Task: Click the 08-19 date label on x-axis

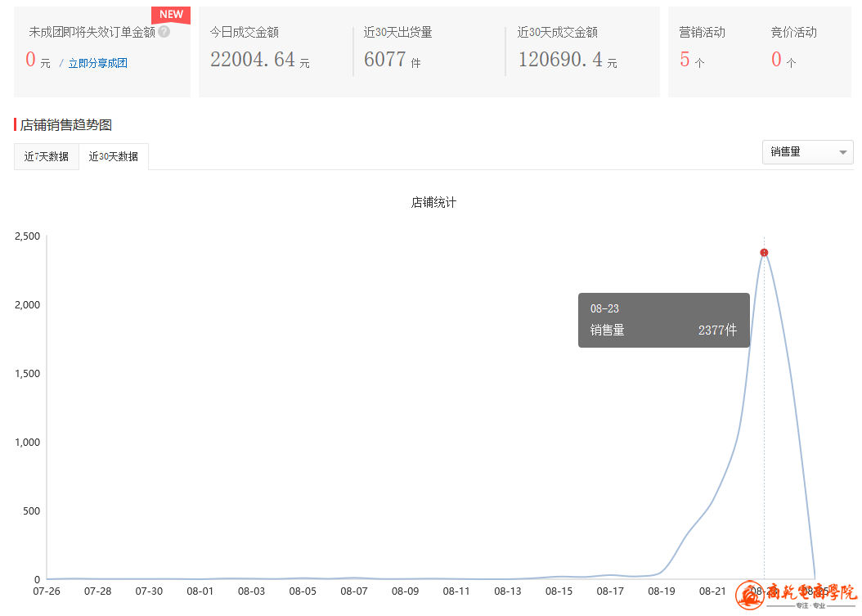Action: point(662,591)
